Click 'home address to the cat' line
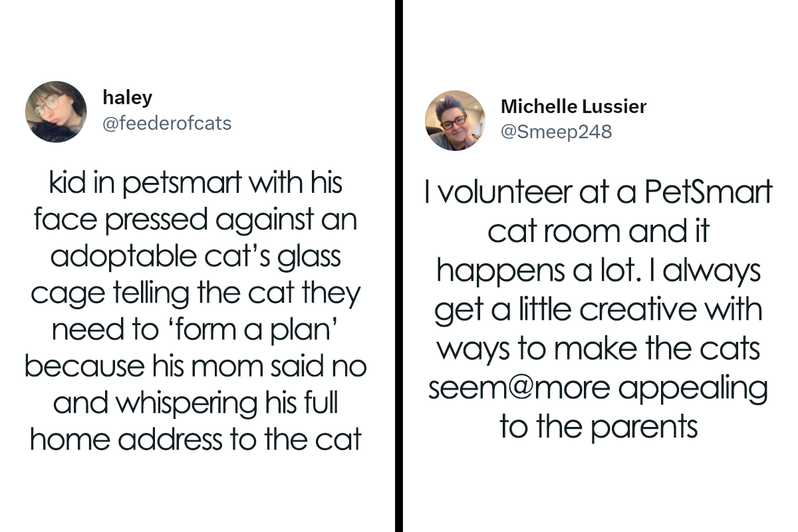 196,440
